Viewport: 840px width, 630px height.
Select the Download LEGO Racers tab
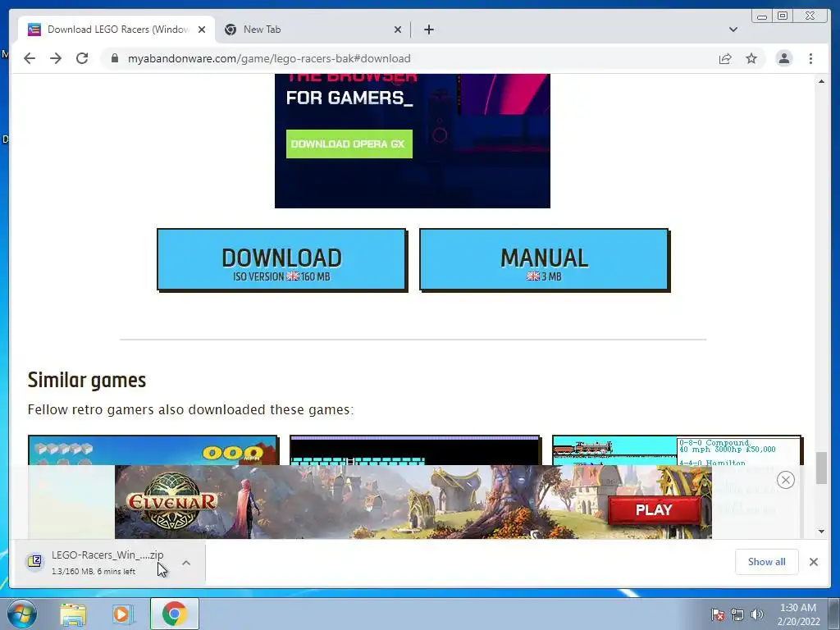point(117,30)
